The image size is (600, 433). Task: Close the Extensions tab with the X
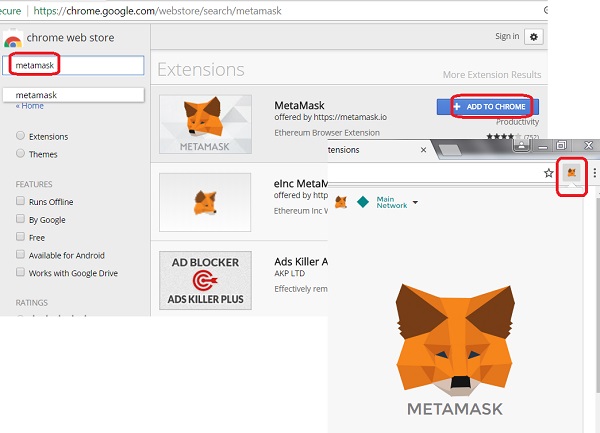coord(423,150)
